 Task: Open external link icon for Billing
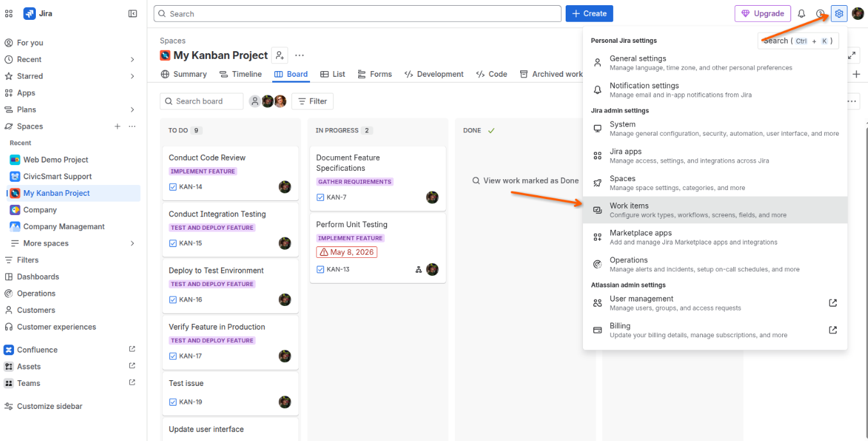(833, 330)
